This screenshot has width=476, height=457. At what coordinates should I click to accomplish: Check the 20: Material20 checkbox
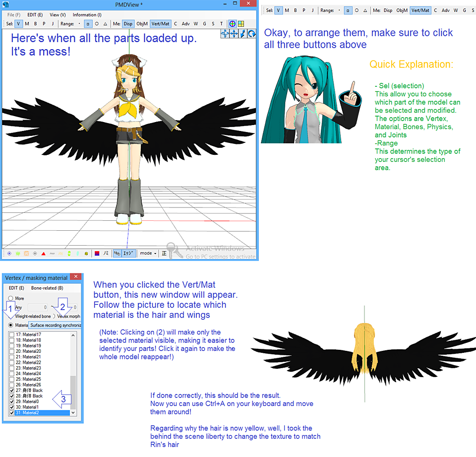[x=12, y=351]
